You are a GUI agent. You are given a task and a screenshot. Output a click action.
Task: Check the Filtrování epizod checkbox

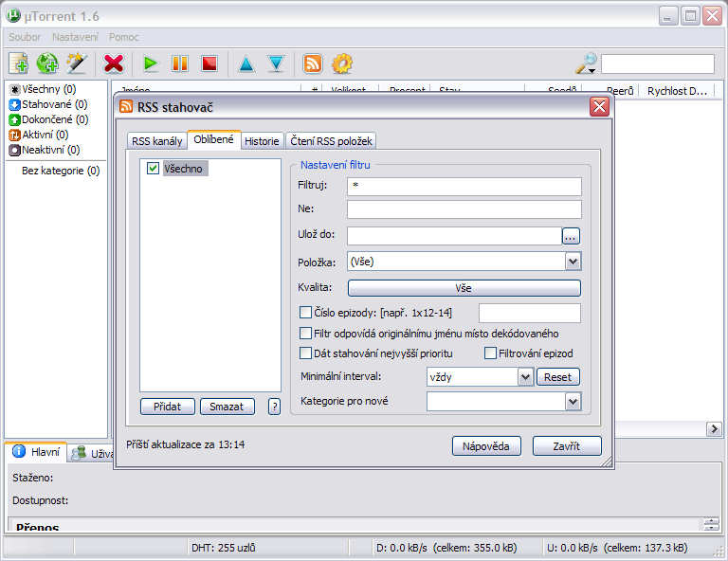click(490, 353)
